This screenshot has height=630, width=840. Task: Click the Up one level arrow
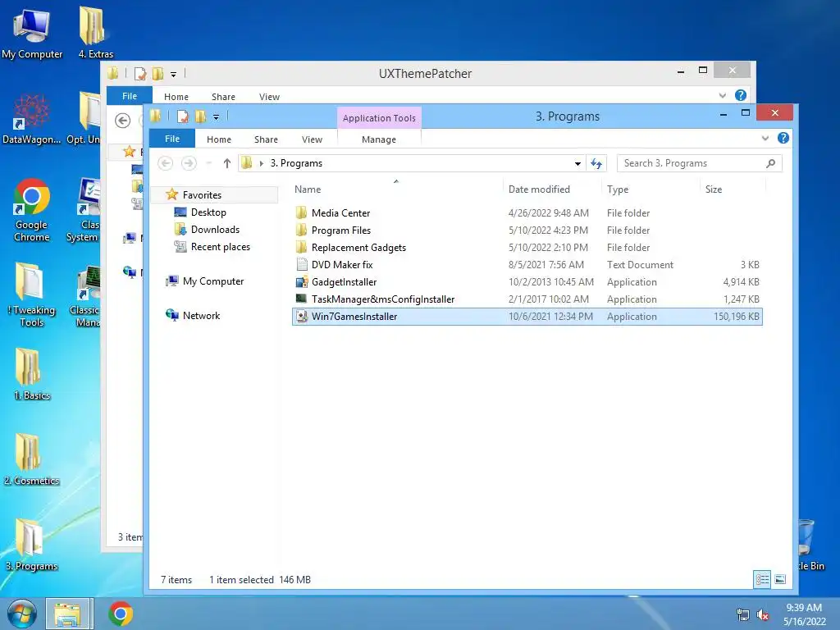pos(227,163)
